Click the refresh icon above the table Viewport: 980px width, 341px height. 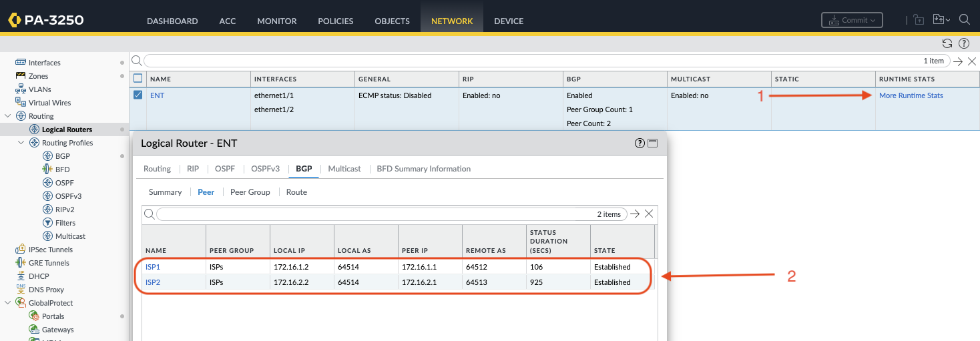[x=947, y=43]
